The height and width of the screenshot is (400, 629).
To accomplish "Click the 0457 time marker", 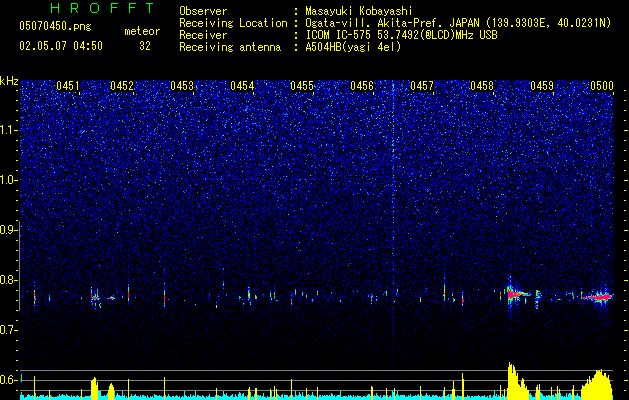I will pos(422,86).
